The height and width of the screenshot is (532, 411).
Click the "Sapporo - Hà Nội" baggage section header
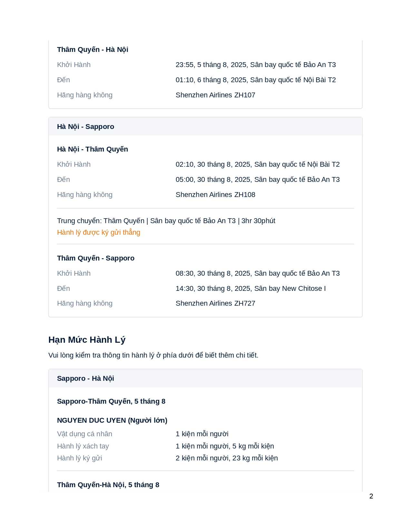click(85, 379)
